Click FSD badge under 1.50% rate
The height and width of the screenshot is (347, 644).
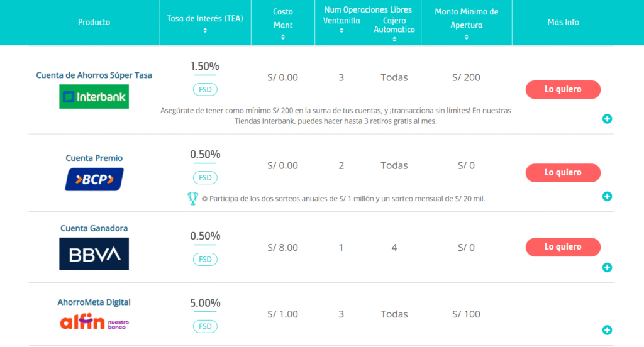pos(205,89)
